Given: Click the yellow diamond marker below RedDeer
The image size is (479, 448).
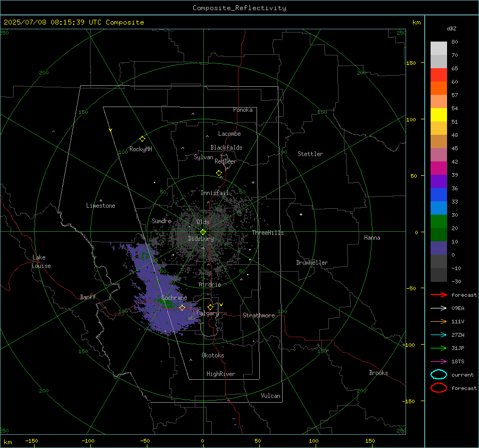Looking at the screenshot, I should [x=219, y=173].
